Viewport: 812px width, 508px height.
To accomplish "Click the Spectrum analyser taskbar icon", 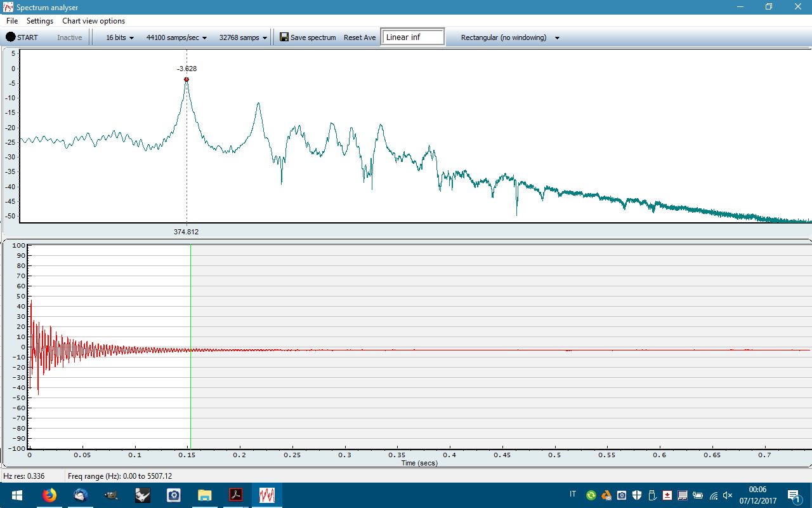I will [x=267, y=495].
